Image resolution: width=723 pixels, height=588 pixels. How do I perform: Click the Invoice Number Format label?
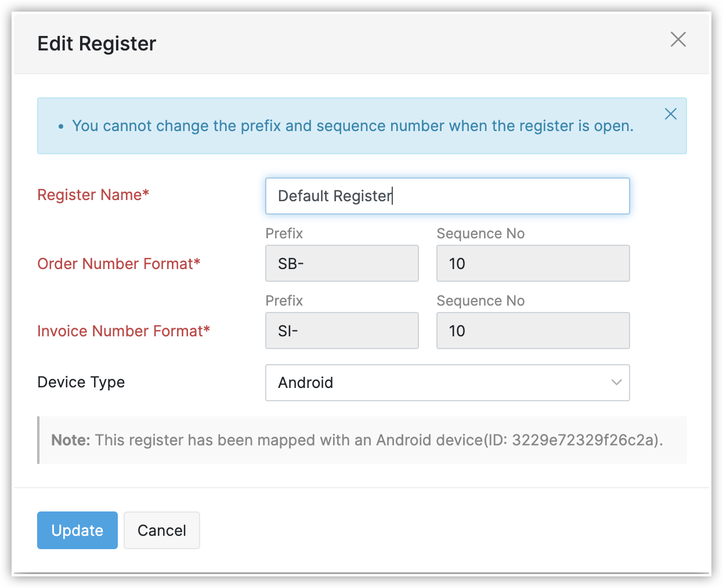tap(123, 331)
